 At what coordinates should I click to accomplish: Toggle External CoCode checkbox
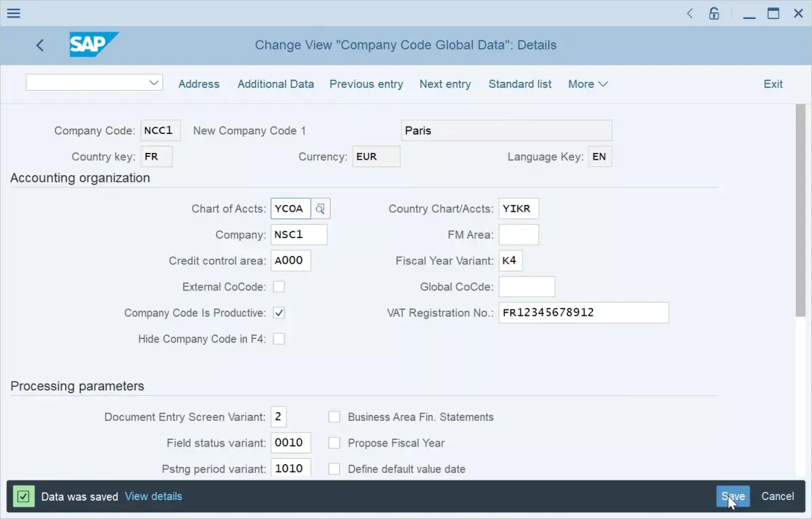279,287
